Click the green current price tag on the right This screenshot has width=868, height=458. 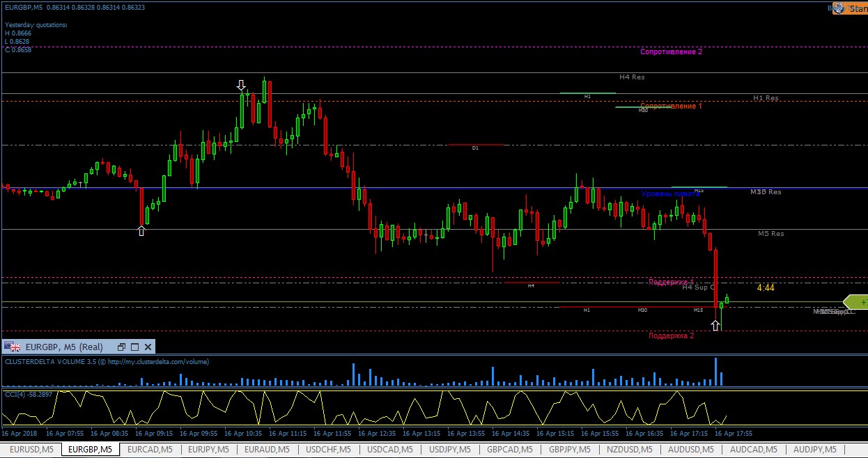pos(856,302)
